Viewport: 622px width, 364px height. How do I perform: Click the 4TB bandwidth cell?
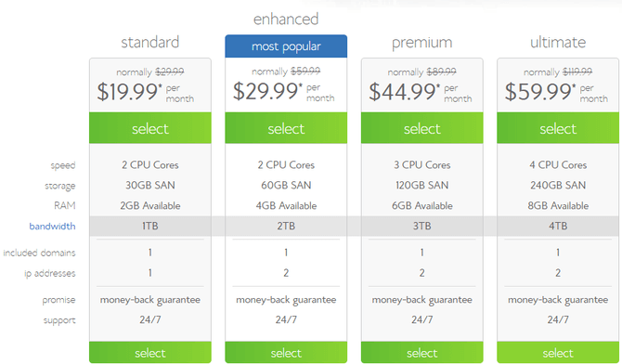point(558,226)
